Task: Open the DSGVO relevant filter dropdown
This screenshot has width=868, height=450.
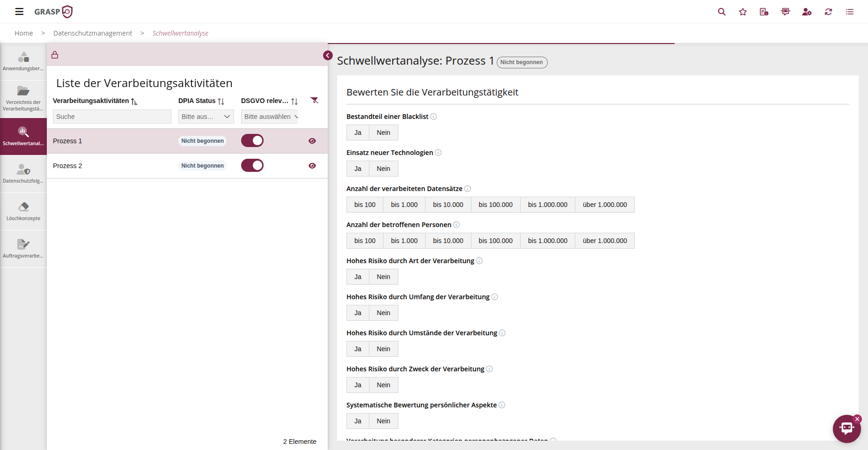Action: click(270, 117)
